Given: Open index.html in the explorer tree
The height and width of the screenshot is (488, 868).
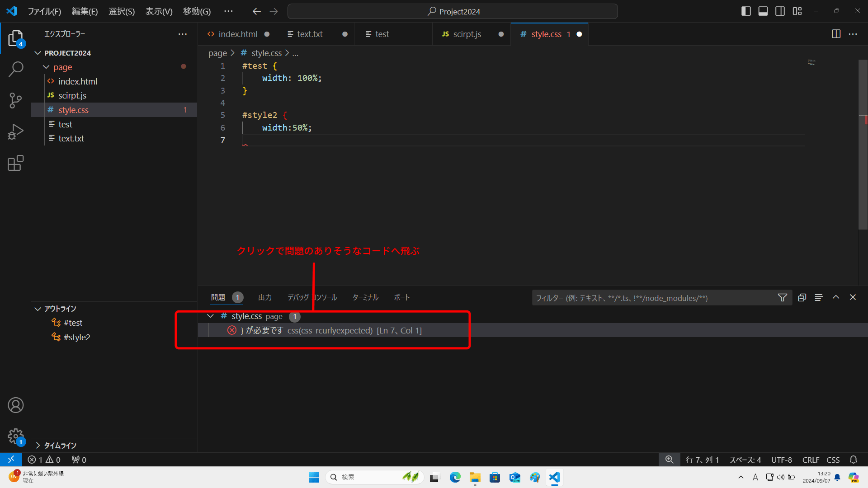Looking at the screenshot, I should coord(114,81).
